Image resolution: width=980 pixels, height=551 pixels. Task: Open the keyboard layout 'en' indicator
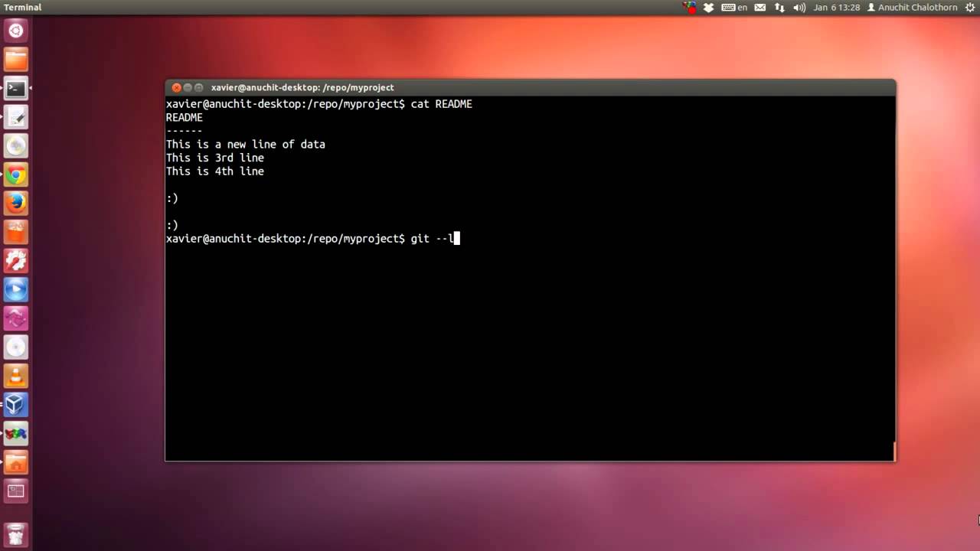coord(734,8)
